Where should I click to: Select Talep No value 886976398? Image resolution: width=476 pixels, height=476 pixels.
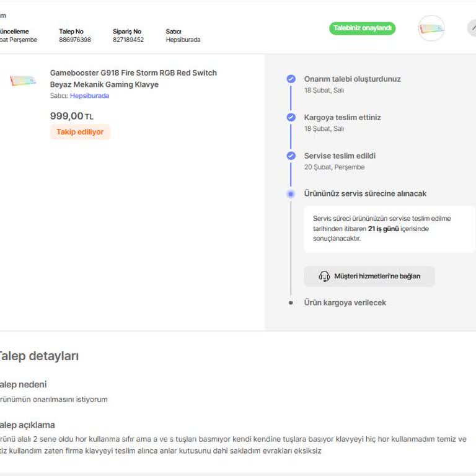(75, 40)
